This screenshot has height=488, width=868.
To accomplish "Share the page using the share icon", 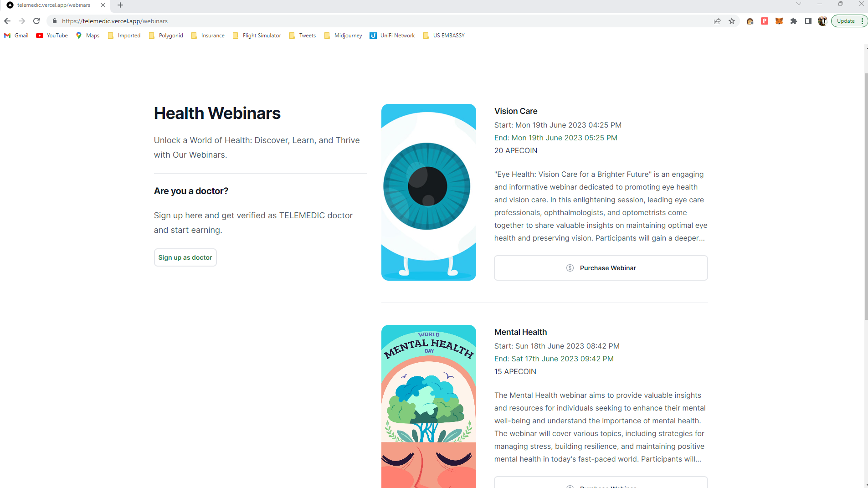I will 717,21.
